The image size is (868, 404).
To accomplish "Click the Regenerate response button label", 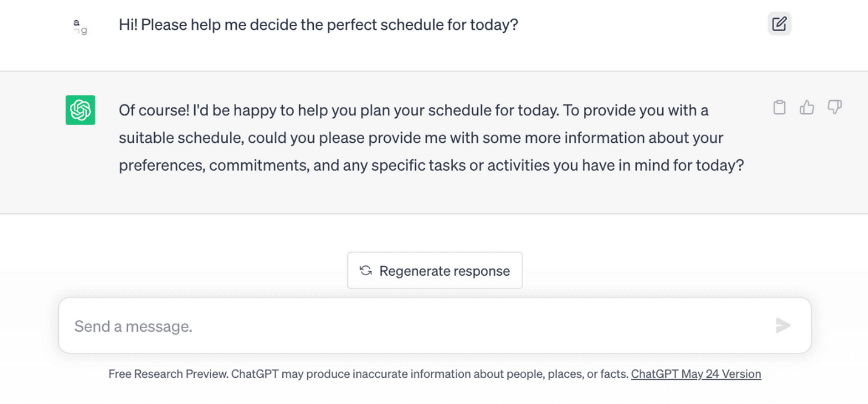I will click(x=444, y=271).
